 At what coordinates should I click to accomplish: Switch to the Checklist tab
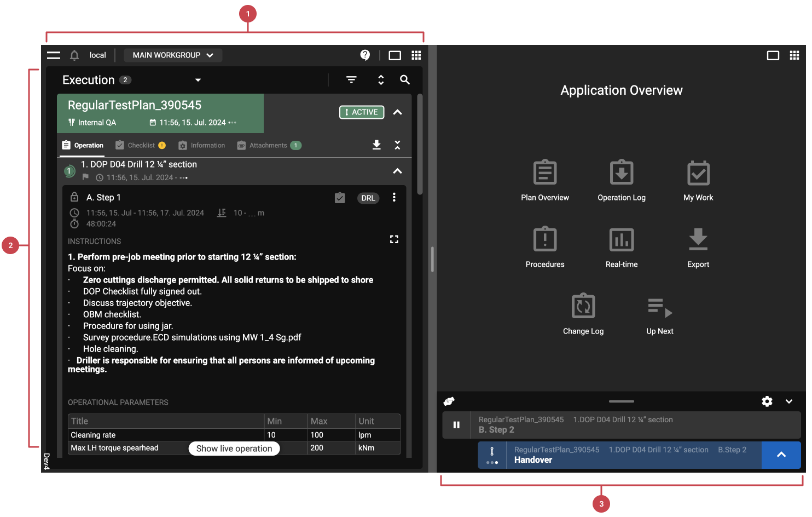(x=141, y=146)
